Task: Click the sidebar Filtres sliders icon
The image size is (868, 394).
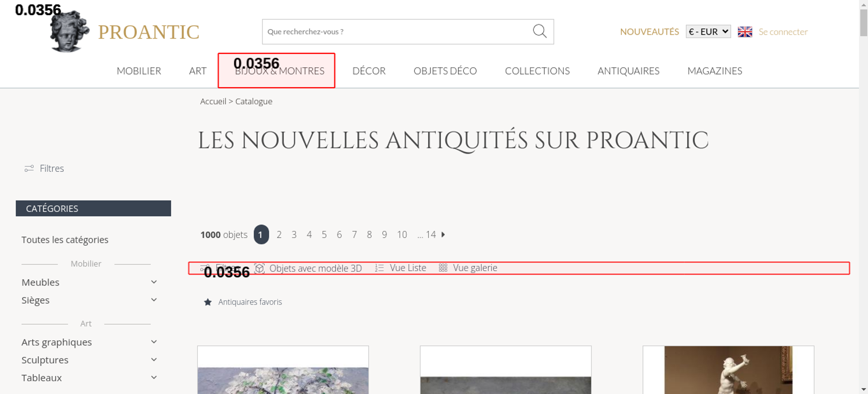Action: [29, 168]
